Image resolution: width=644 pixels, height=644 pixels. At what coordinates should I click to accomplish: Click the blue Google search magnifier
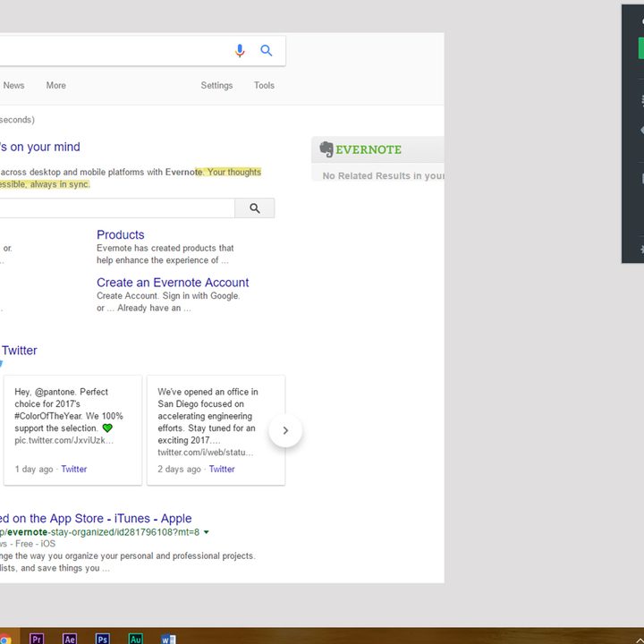coord(267,50)
